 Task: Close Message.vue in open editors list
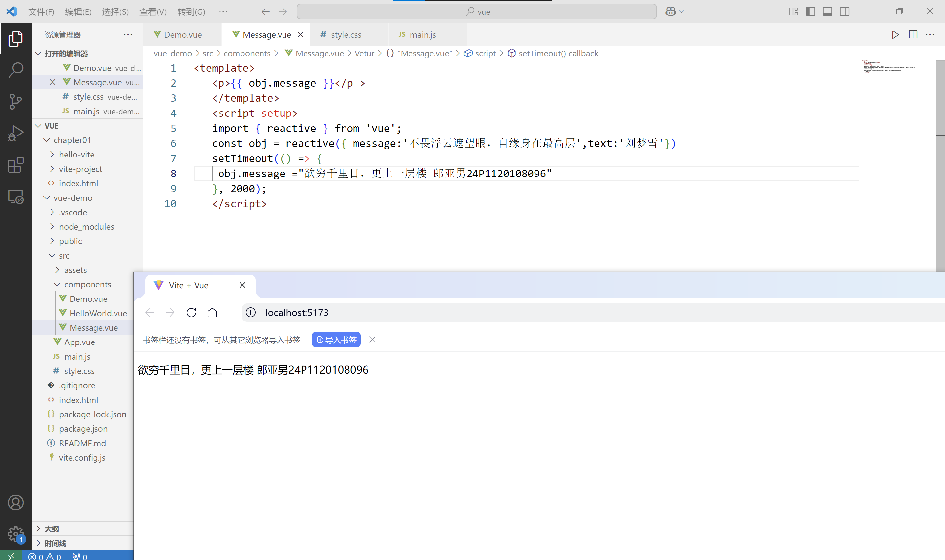pyautogui.click(x=52, y=82)
